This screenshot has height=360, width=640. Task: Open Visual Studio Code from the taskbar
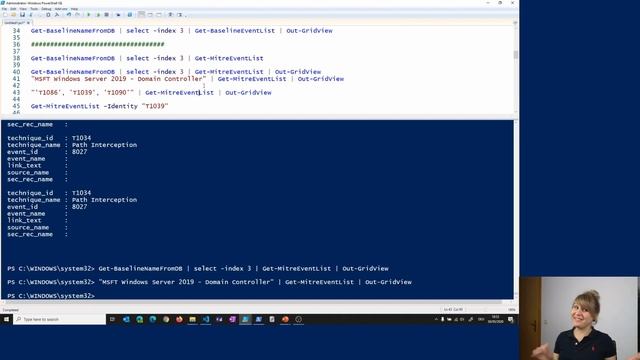[x=206, y=319]
